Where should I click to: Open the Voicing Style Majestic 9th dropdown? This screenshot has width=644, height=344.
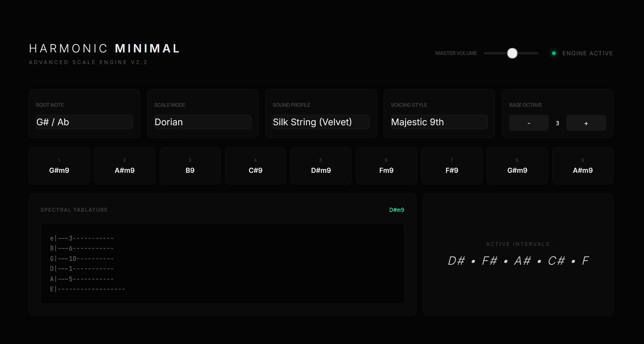click(x=439, y=122)
